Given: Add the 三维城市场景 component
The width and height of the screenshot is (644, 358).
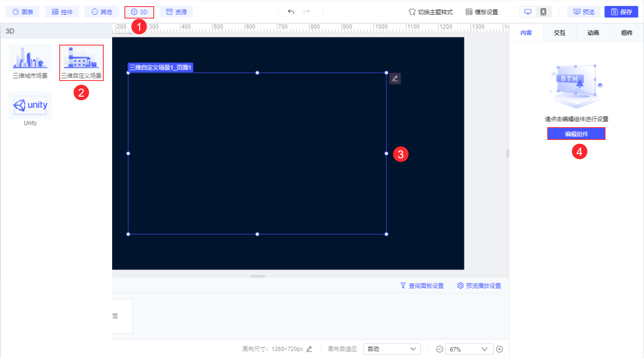Looking at the screenshot, I should [x=30, y=62].
